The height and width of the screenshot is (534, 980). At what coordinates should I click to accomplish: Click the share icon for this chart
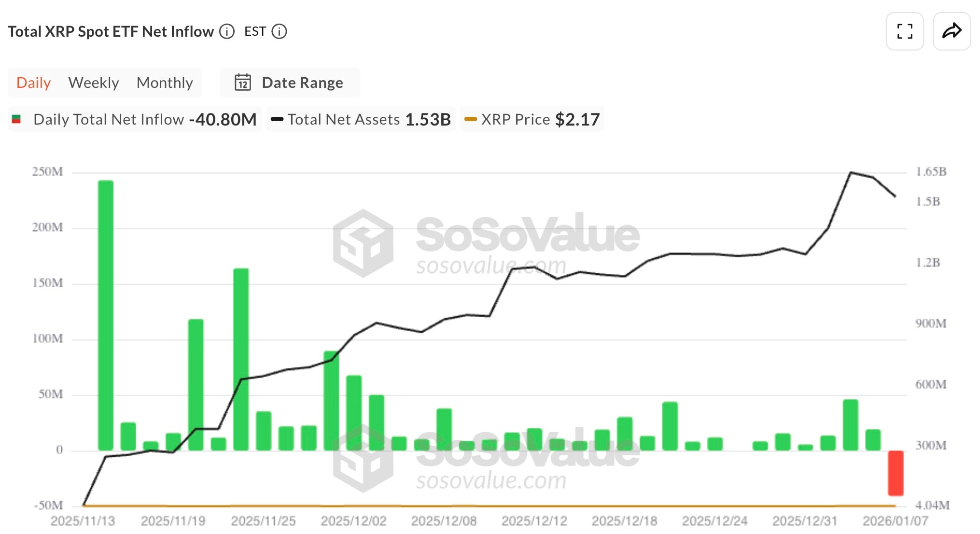click(952, 31)
